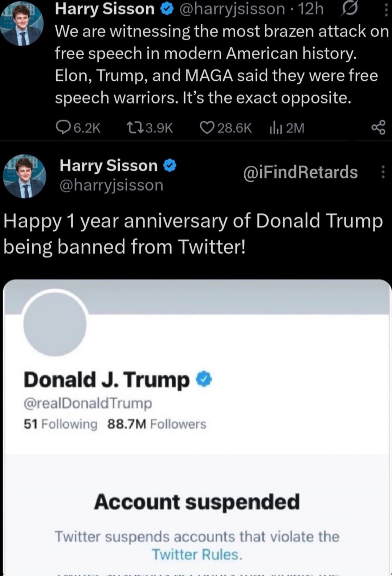The image size is (392, 576).
Task: Open the 88.7M Followers list
Action: pyautogui.click(x=157, y=424)
